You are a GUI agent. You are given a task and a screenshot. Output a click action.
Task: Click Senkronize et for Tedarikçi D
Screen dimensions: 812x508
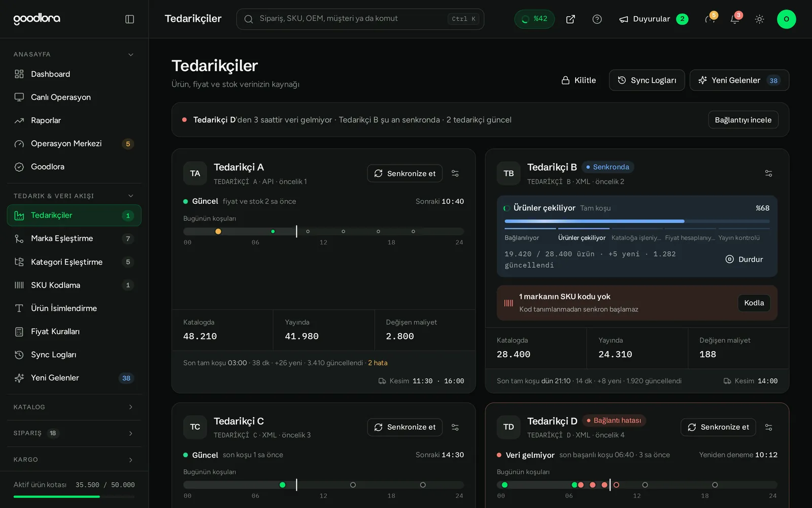point(718,427)
